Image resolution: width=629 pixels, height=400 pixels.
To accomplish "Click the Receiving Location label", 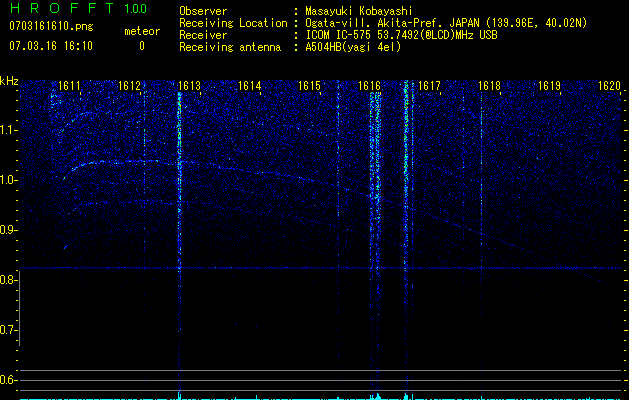I will click(x=233, y=23).
